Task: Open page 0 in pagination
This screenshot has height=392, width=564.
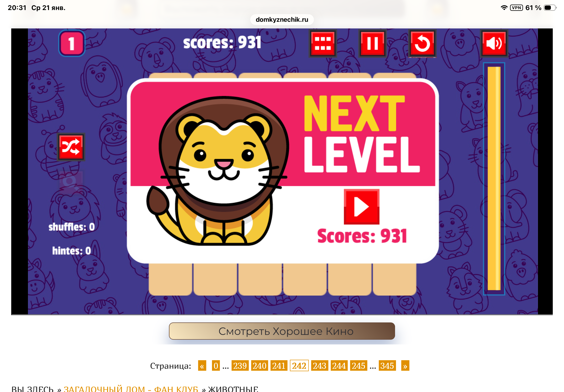Action: (x=216, y=365)
